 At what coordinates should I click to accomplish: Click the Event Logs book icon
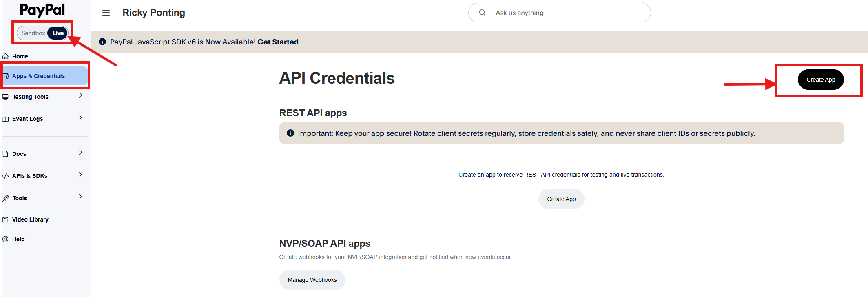pyautogui.click(x=5, y=119)
